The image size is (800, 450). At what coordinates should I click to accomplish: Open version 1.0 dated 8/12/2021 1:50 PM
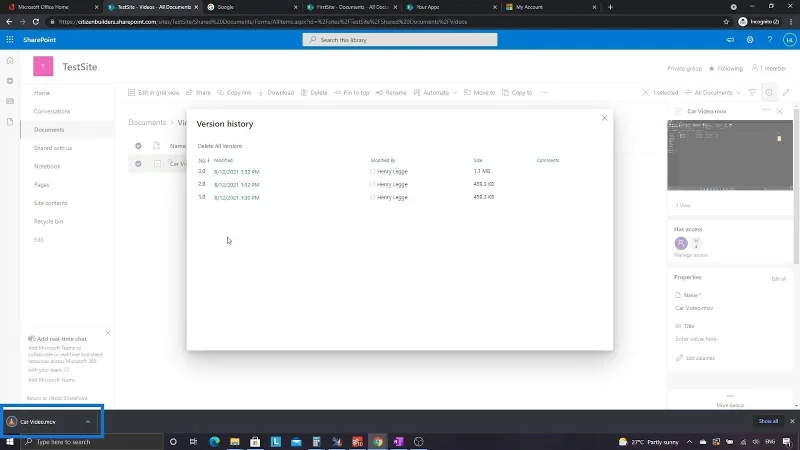coord(237,197)
